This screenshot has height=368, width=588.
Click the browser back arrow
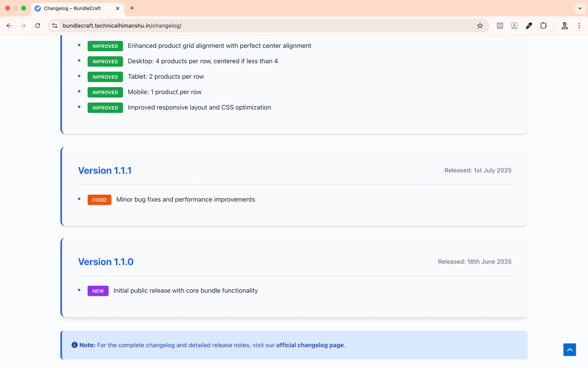tap(9, 26)
